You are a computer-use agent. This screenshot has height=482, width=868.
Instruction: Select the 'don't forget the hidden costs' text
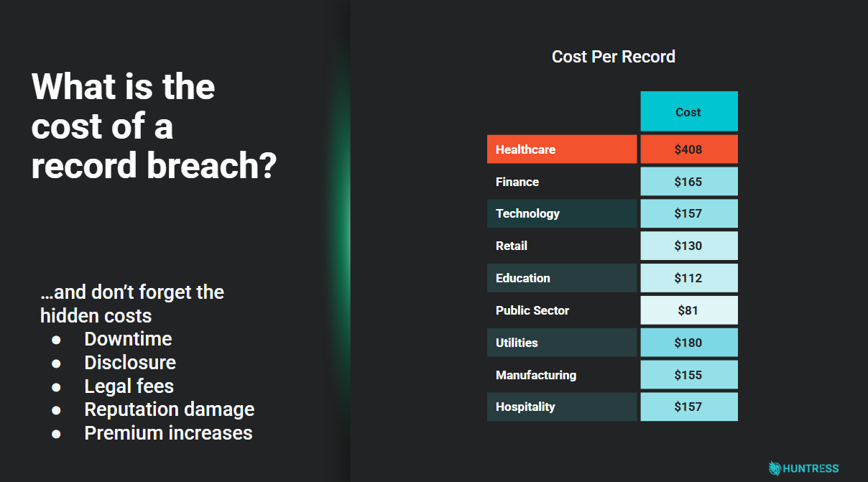(132, 304)
